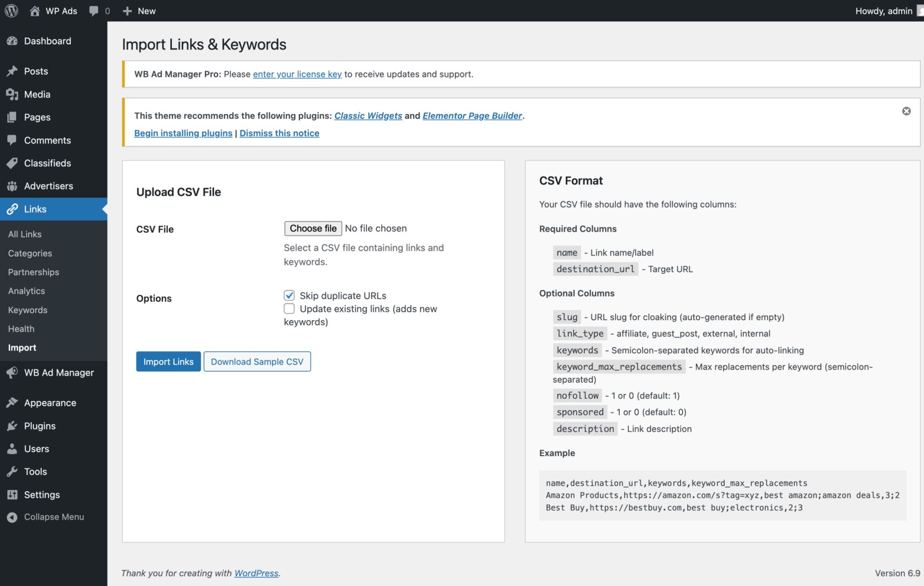Viewport: 924px width, 586px height.
Task: Click the link_type column tag
Action: point(580,333)
